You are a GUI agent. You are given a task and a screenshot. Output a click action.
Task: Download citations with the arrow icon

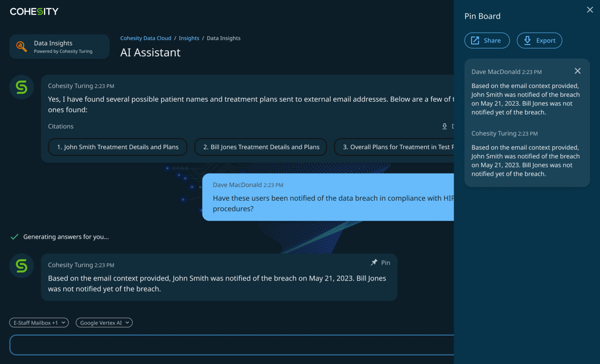coord(444,126)
